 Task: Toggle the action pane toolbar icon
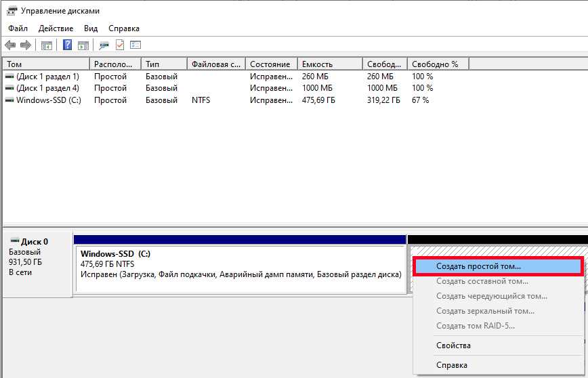tap(83, 45)
